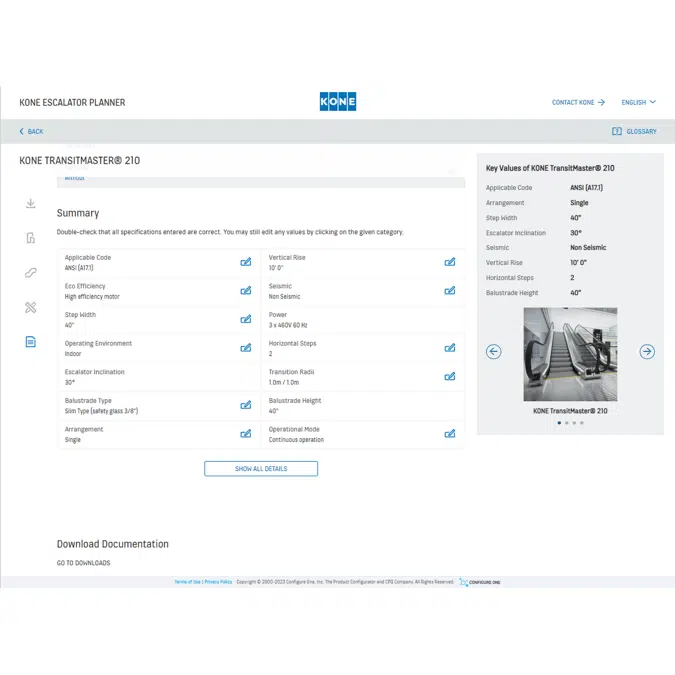Edit the Operating Environment setting
Image resolution: width=675 pixels, height=675 pixels.
point(246,347)
